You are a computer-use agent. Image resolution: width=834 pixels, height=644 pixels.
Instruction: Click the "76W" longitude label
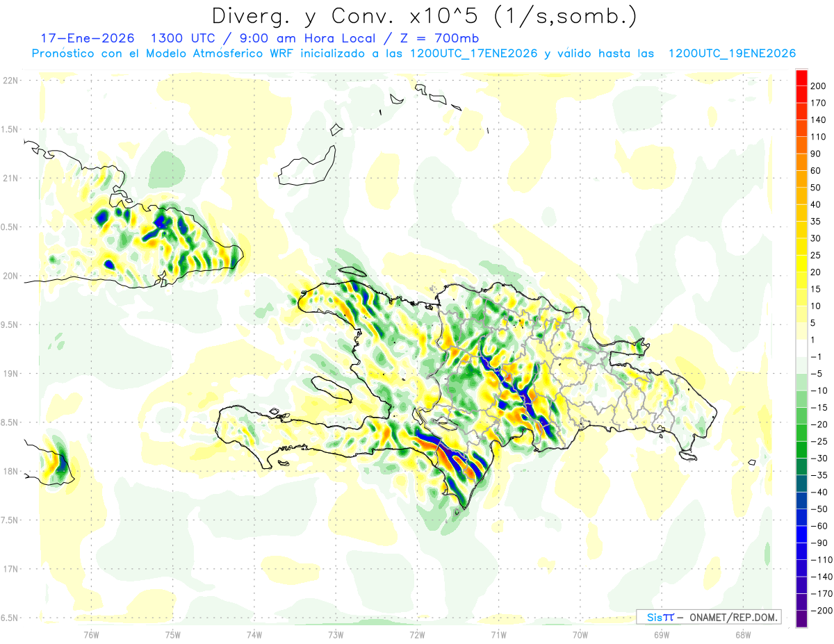tap(91, 634)
